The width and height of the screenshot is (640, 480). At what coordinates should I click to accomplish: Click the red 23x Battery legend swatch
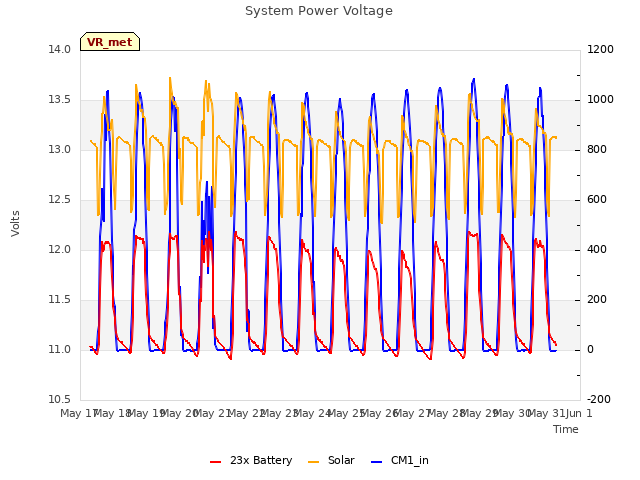tap(216, 461)
